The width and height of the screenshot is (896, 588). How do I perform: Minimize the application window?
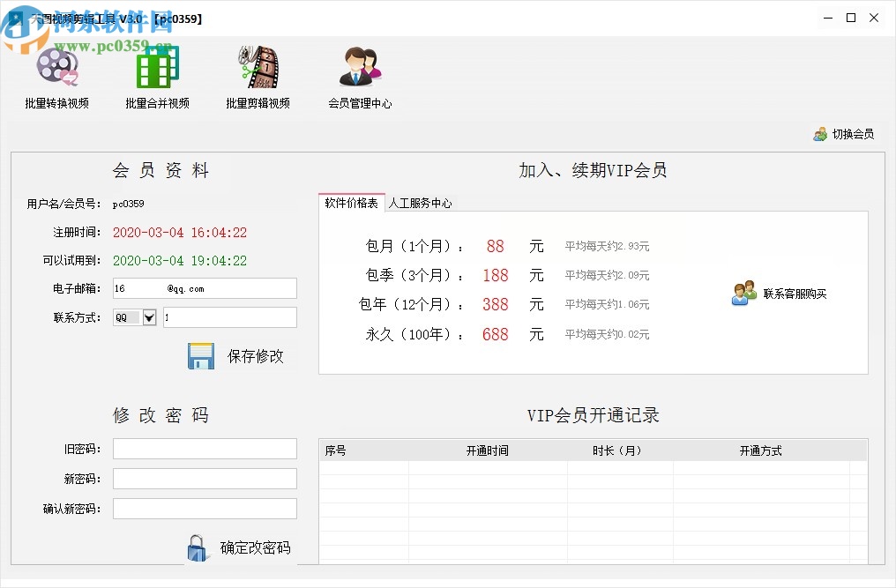828,19
